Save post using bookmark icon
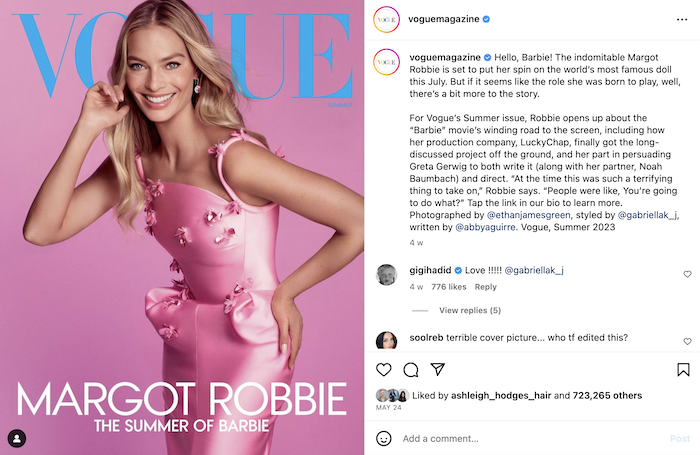Viewport: 700px width, 455px height. pos(683,370)
